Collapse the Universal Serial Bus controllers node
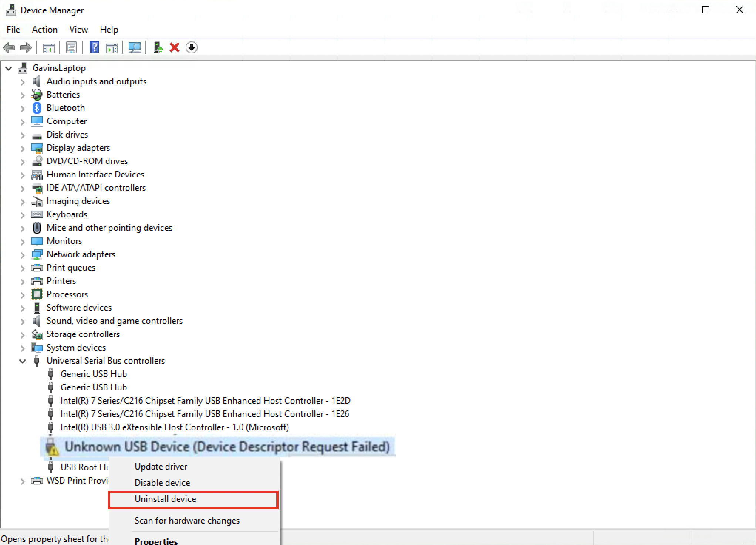This screenshot has height=545, width=756. [x=23, y=361]
